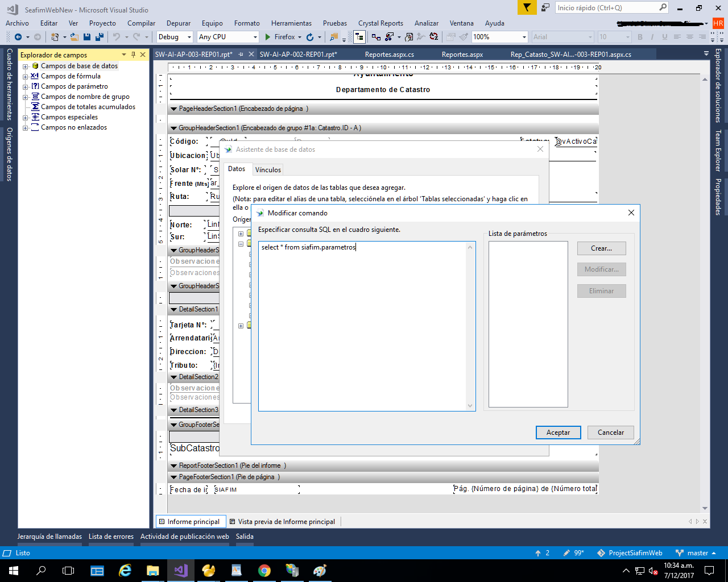Open Google Chrome from the taskbar
728x582 pixels.
264,571
